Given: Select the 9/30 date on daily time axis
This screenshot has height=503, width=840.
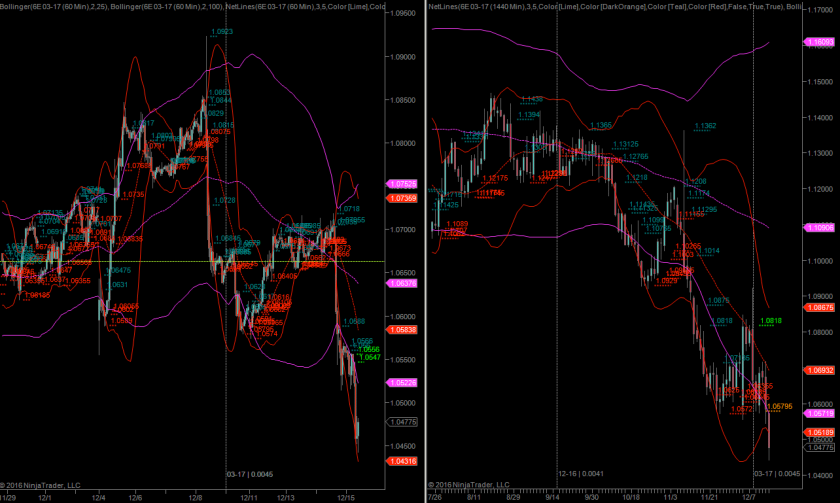Looking at the screenshot, I should (591, 497).
